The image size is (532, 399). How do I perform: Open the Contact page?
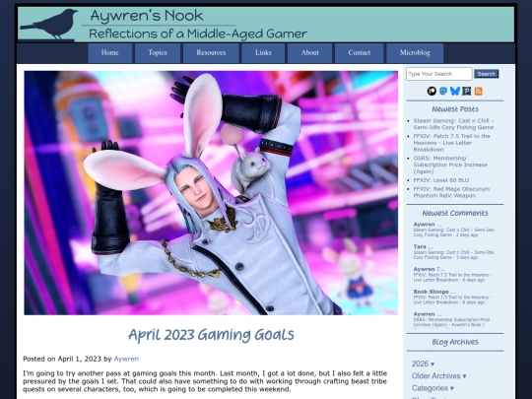360,53
